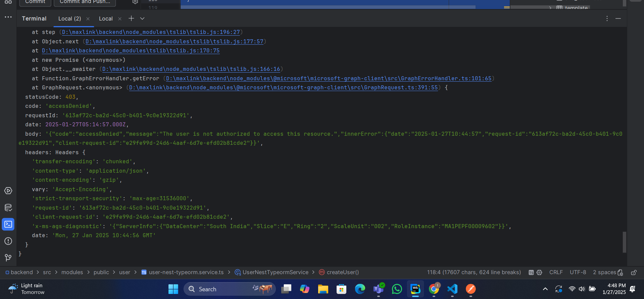
Task: Click the Windows Start button
Action: coord(173,289)
